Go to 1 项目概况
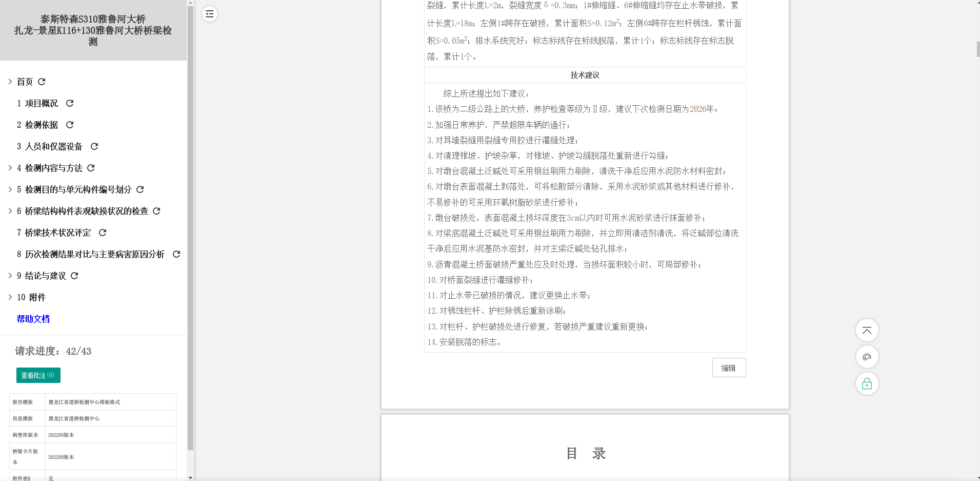Screen dimensions: 980x481 (37, 103)
